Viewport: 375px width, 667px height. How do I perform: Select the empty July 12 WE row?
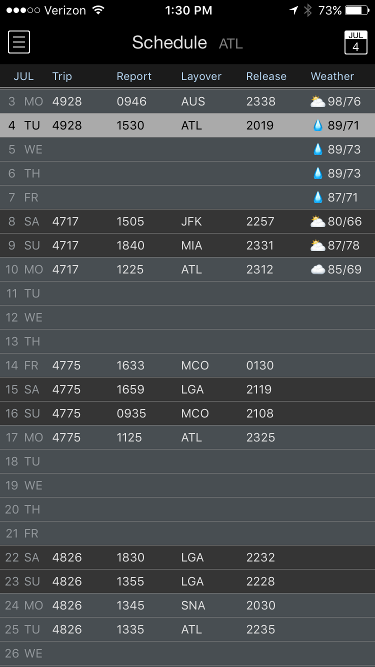pyautogui.click(x=188, y=317)
